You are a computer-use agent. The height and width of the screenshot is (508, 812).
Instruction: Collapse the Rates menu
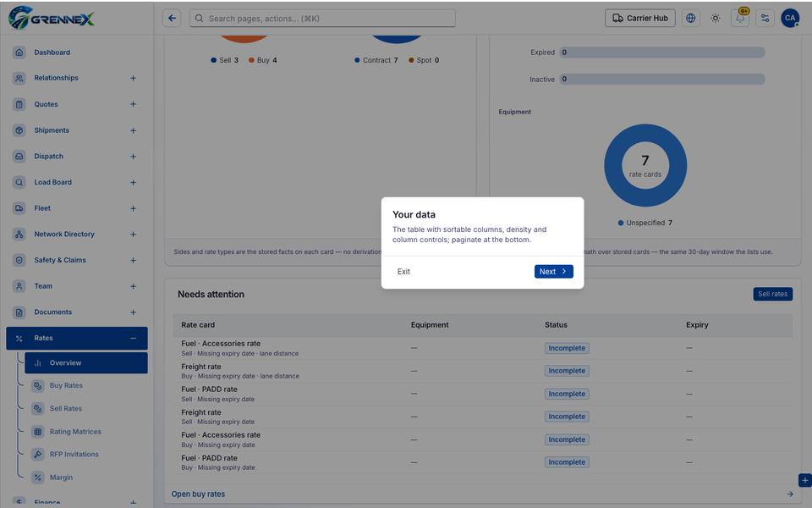[133, 338]
